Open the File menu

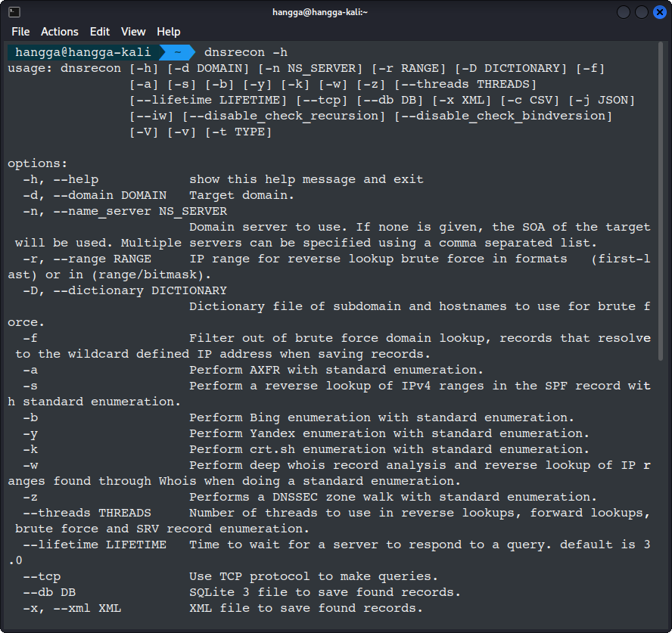[20, 32]
